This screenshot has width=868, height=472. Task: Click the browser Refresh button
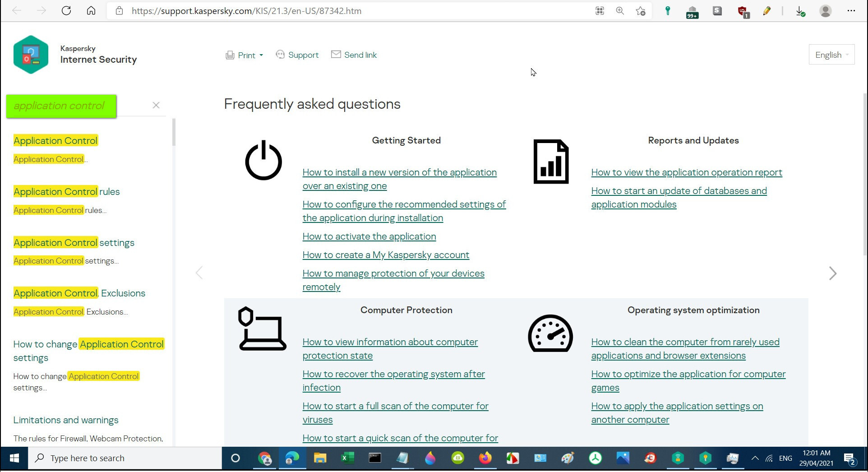click(66, 11)
